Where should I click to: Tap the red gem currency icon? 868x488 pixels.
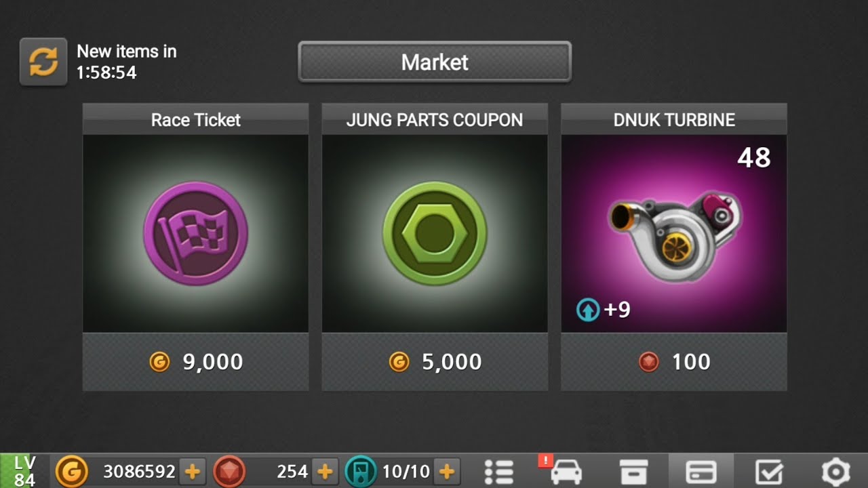pos(229,471)
